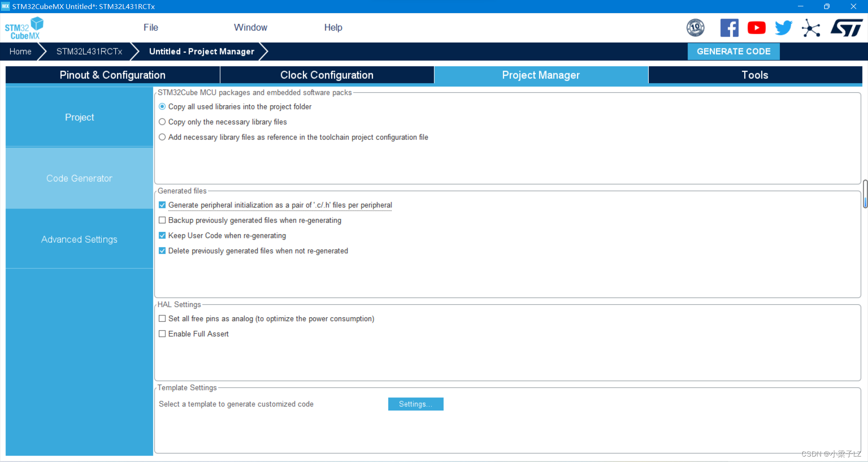
Task: Minimize the STM32CubeMX window
Action: tap(801, 6)
